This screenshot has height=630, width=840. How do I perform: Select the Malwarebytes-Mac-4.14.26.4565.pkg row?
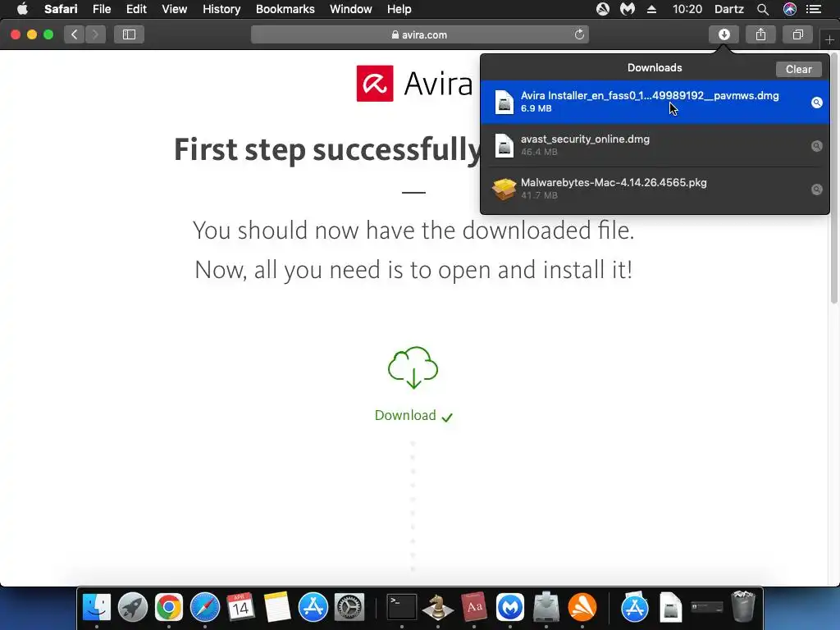click(x=655, y=189)
